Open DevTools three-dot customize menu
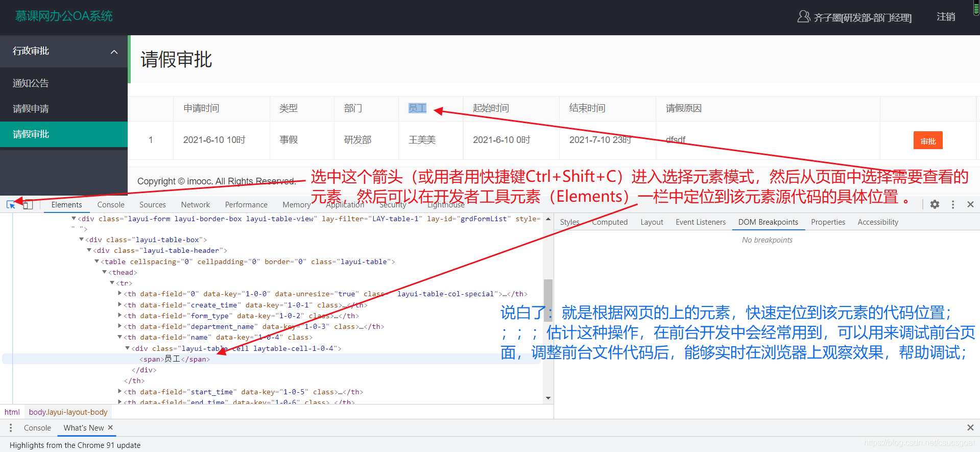This screenshot has height=452, width=980. pos(952,204)
